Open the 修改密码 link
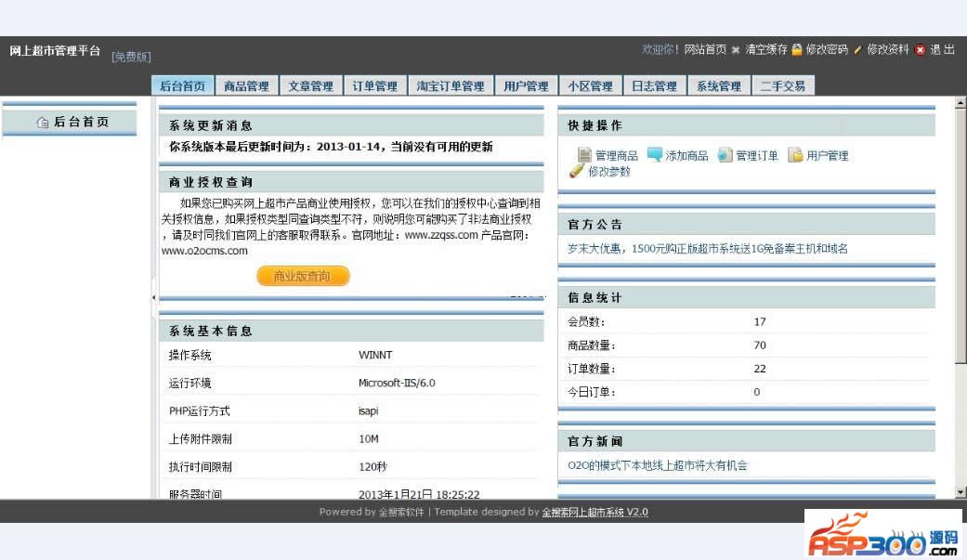The height and width of the screenshot is (560, 967). (x=827, y=49)
